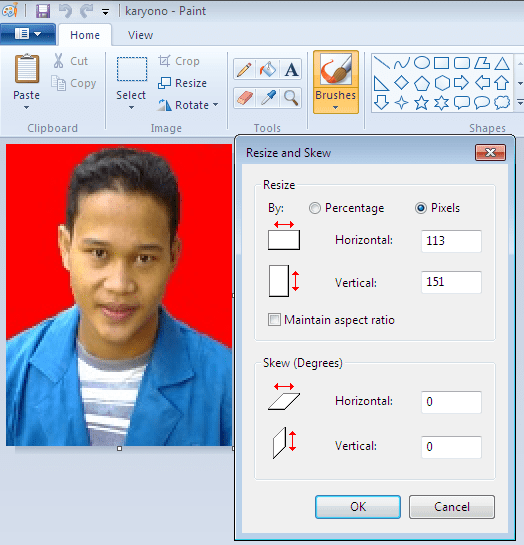This screenshot has width=524, height=545.
Task: Choose the Text tool
Action: pos(291,70)
